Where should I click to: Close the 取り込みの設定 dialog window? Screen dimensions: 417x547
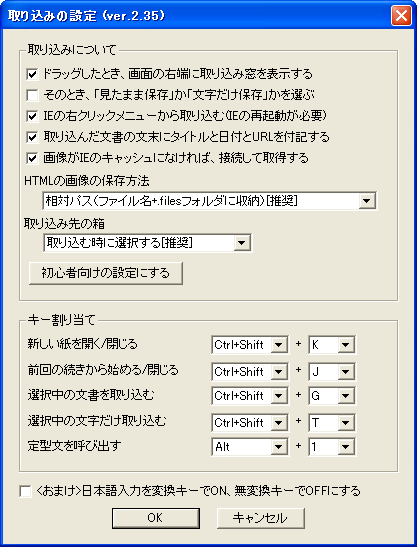[x=401, y=16]
